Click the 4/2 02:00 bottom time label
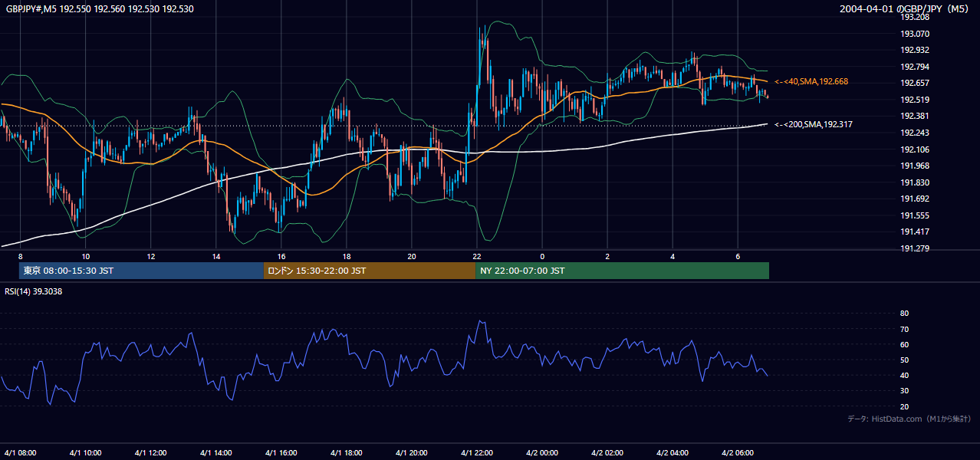Viewport: 980px width, 460px height. pos(607,452)
